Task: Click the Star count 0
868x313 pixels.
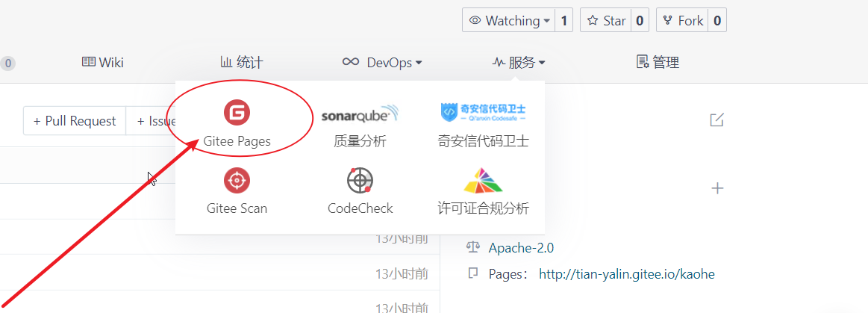Action: (x=640, y=20)
